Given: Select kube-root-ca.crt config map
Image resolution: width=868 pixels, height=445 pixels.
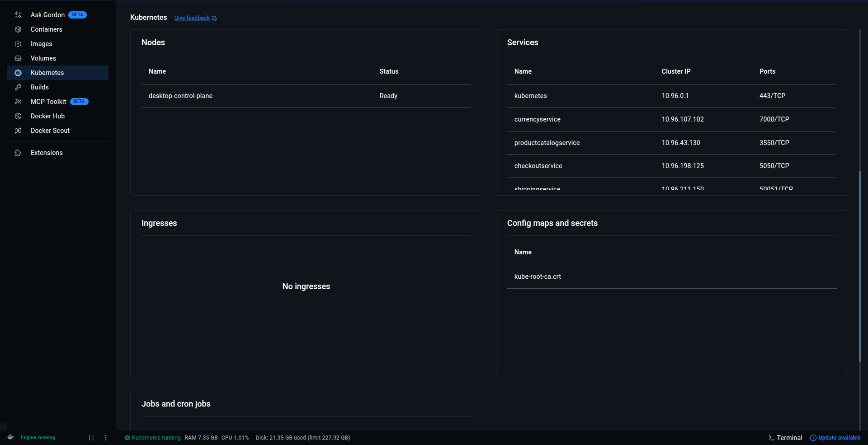Looking at the screenshot, I should tap(672, 276).
